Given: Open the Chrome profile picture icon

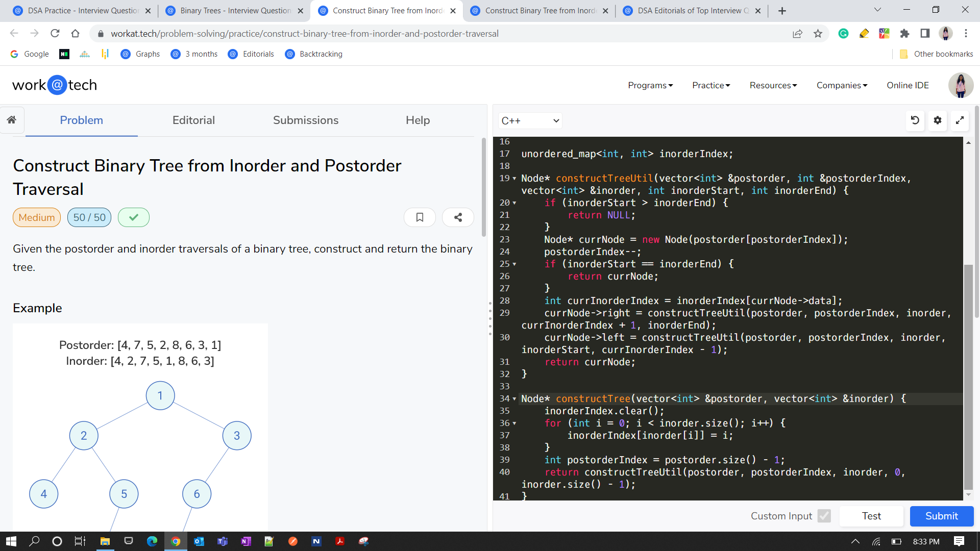Looking at the screenshot, I should [x=945, y=34].
